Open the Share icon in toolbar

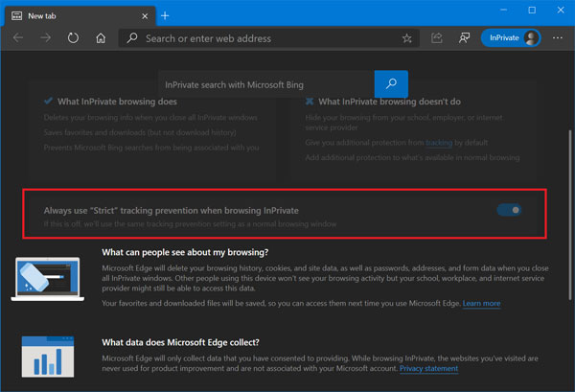pos(436,37)
